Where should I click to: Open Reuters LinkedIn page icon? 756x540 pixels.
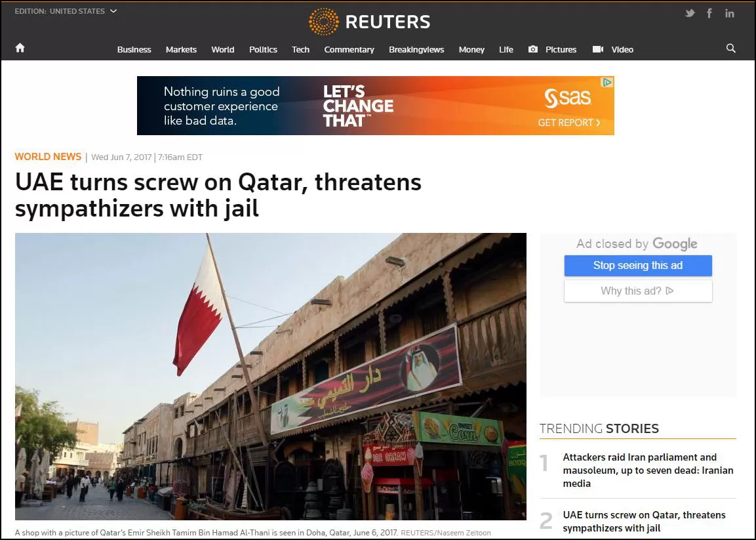pos(730,14)
